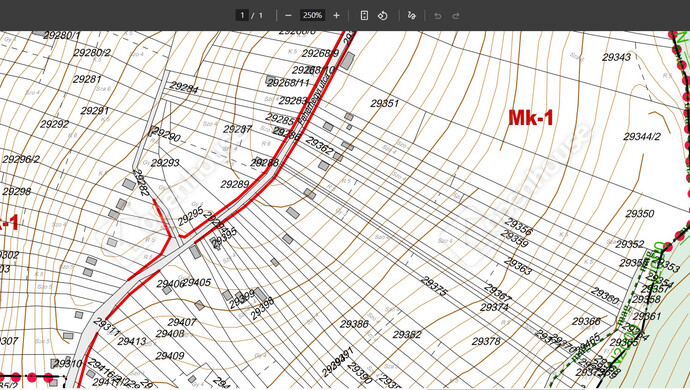Click parcel number 29344/2
This screenshot has height=390, width=690.
(642, 137)
